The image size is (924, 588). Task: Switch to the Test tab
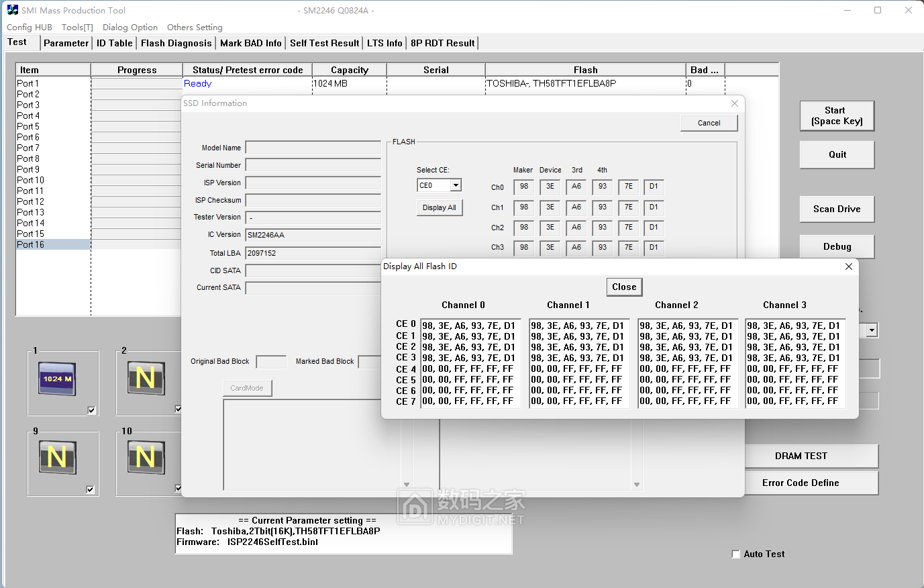tap(17, 42)
